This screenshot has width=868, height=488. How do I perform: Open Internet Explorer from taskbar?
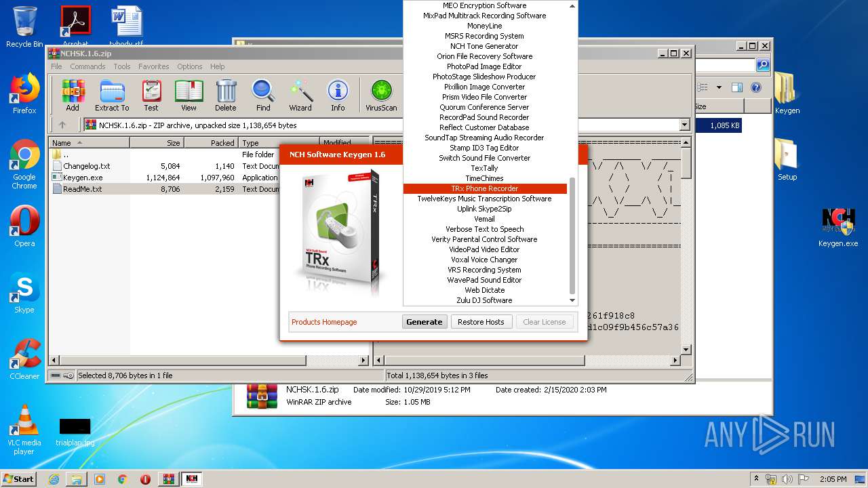54,479
